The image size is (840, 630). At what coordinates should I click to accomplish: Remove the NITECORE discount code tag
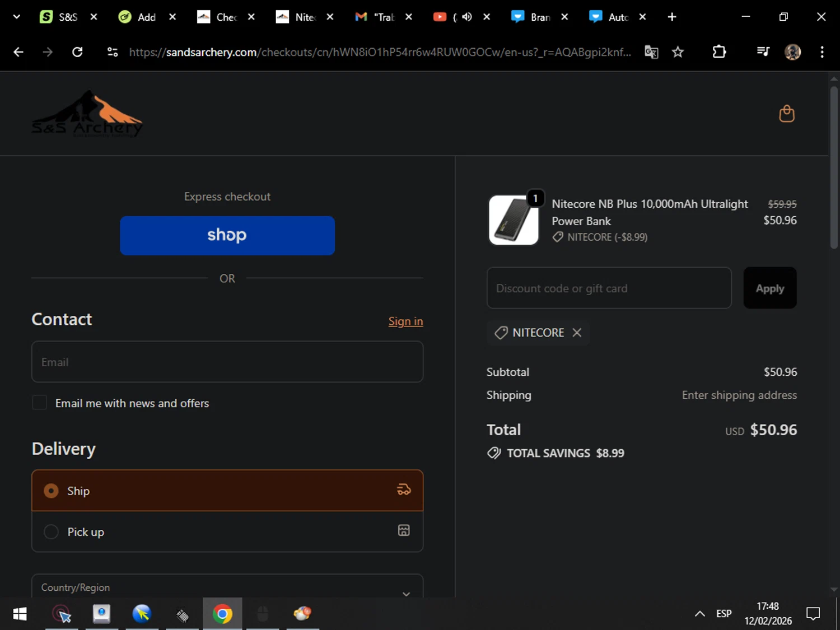coord(577,333)
